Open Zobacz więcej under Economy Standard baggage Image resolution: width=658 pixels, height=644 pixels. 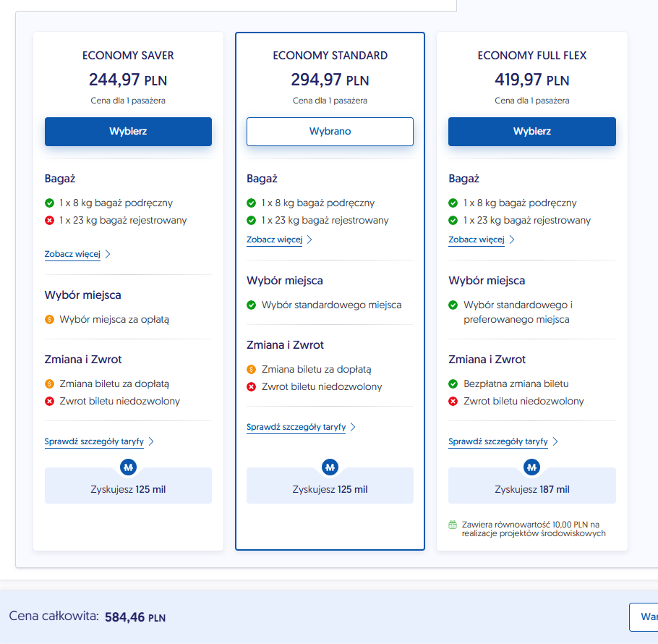click(275, 240)
